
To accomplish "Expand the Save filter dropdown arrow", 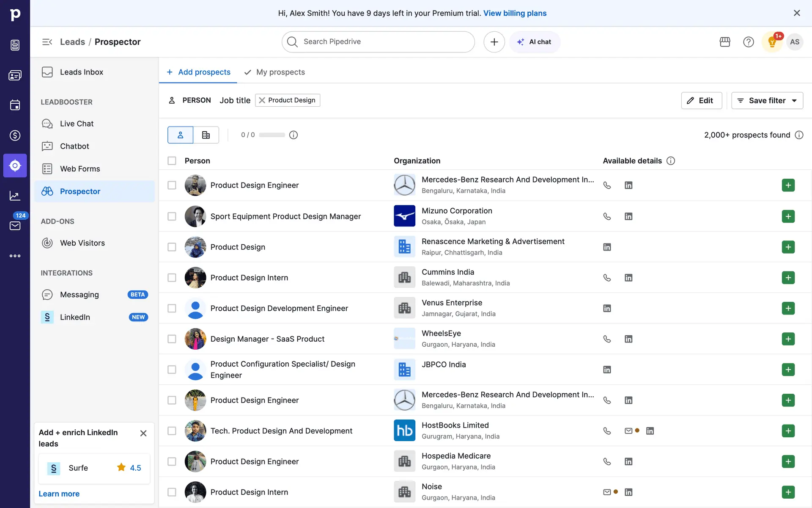I will coord(794,101).
